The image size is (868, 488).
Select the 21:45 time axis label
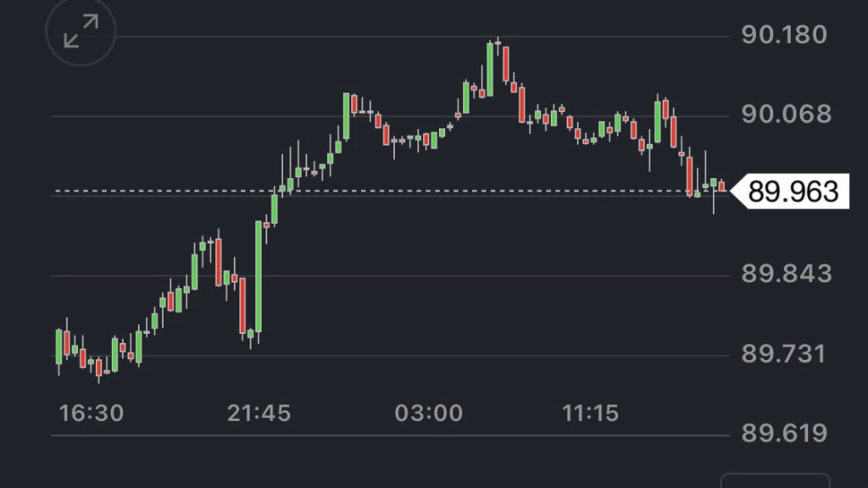coord(259,413)
